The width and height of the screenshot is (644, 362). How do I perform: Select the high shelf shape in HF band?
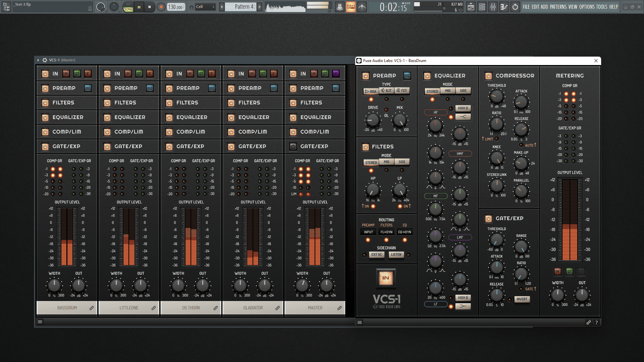(463, 117)
